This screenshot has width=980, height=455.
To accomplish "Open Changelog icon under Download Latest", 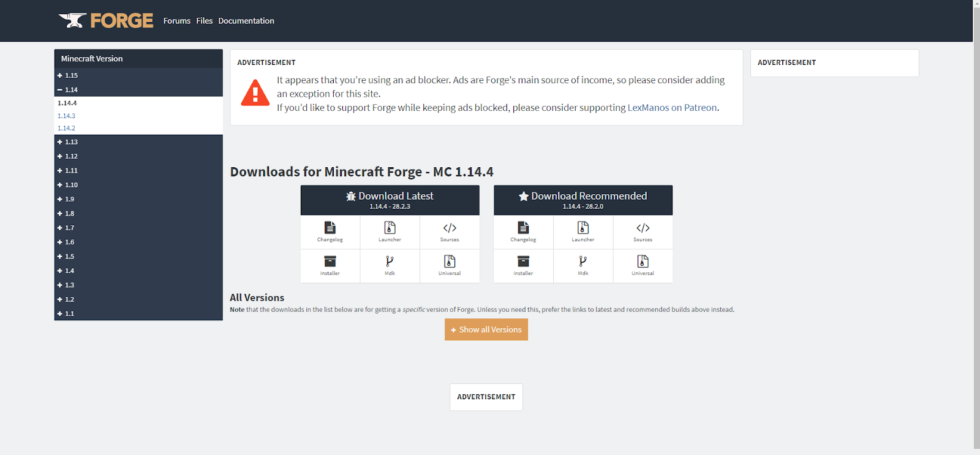I will (330, 231).
